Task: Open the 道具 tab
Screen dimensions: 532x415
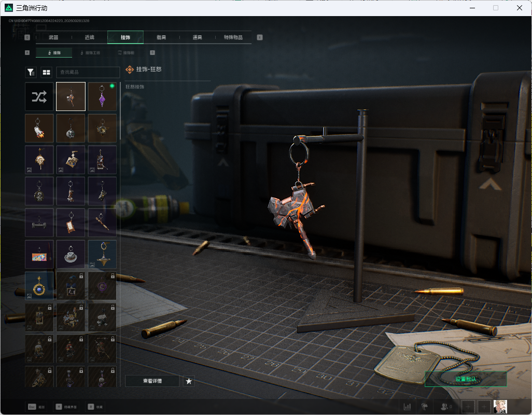Action: pos(198,37)
